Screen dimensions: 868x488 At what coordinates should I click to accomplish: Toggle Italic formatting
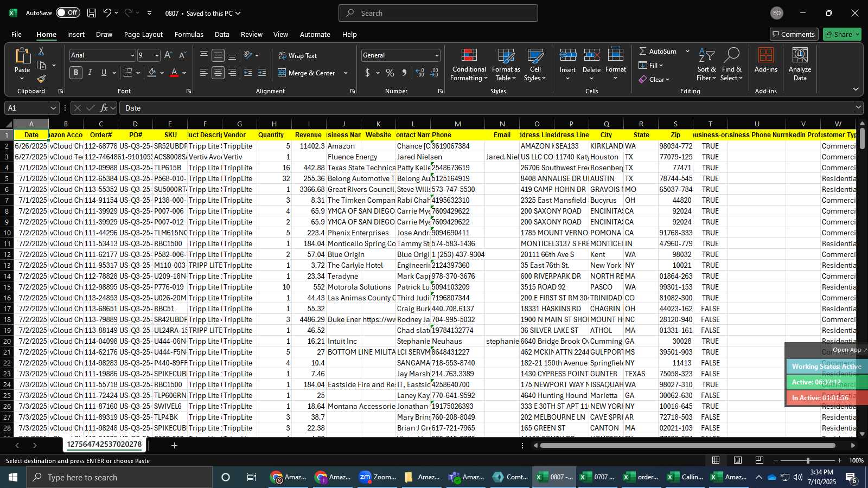coord(90,73)
